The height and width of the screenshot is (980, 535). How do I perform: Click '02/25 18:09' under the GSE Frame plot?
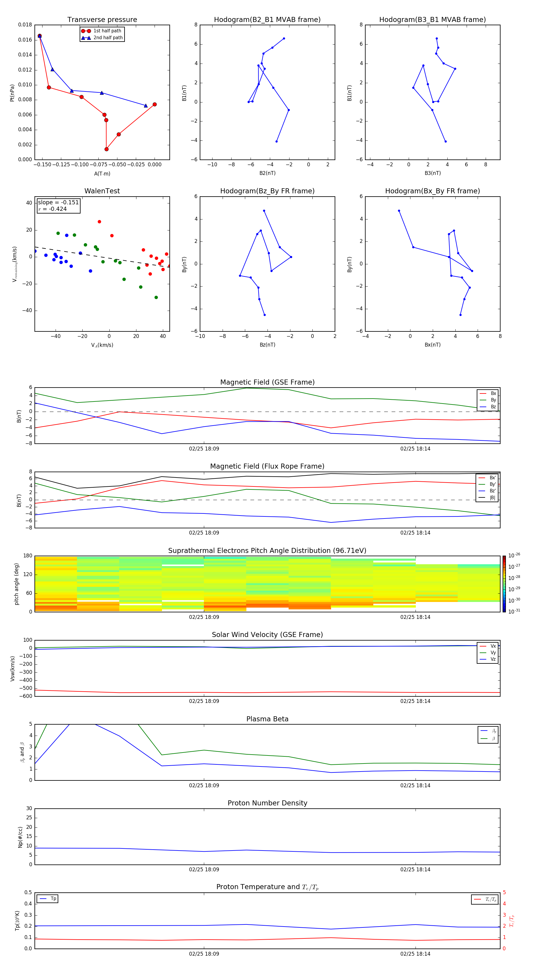click(x=204, y=449)
